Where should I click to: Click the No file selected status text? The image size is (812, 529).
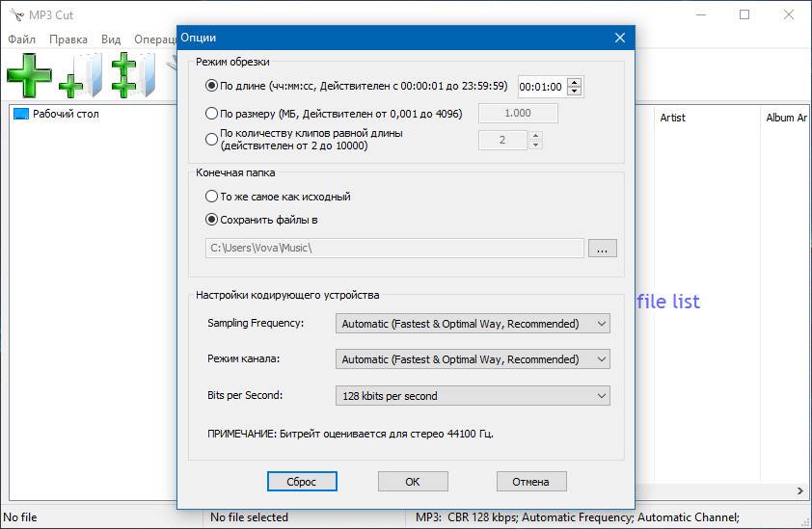249,517
